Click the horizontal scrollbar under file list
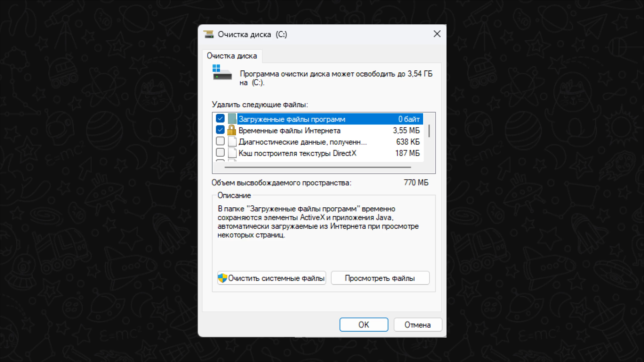The width and height of the screenshot is (644, 362). tap(317, 167)
